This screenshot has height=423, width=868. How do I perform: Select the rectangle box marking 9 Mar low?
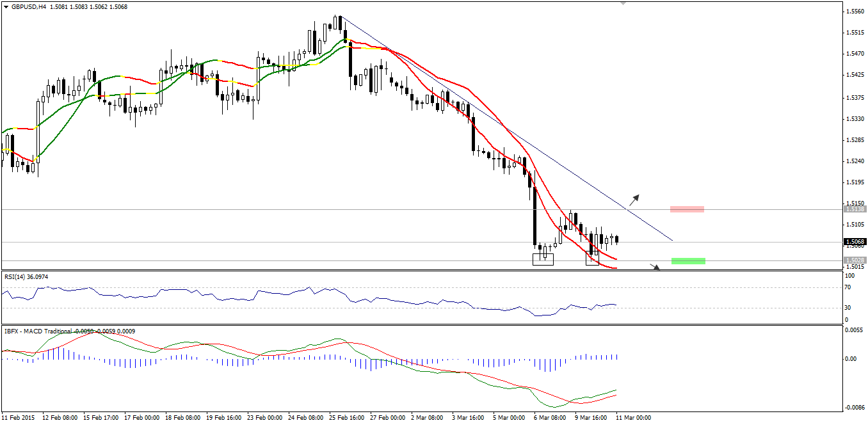click(x=593, y=260)
